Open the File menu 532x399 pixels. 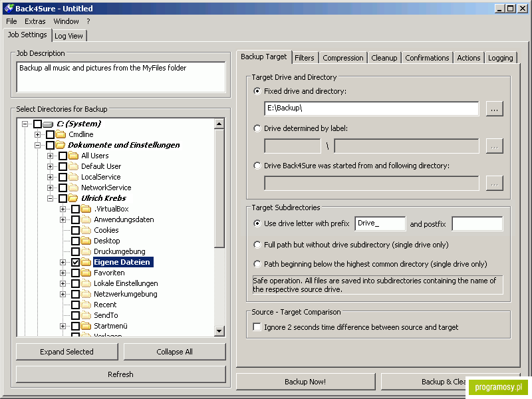point(11,21)
